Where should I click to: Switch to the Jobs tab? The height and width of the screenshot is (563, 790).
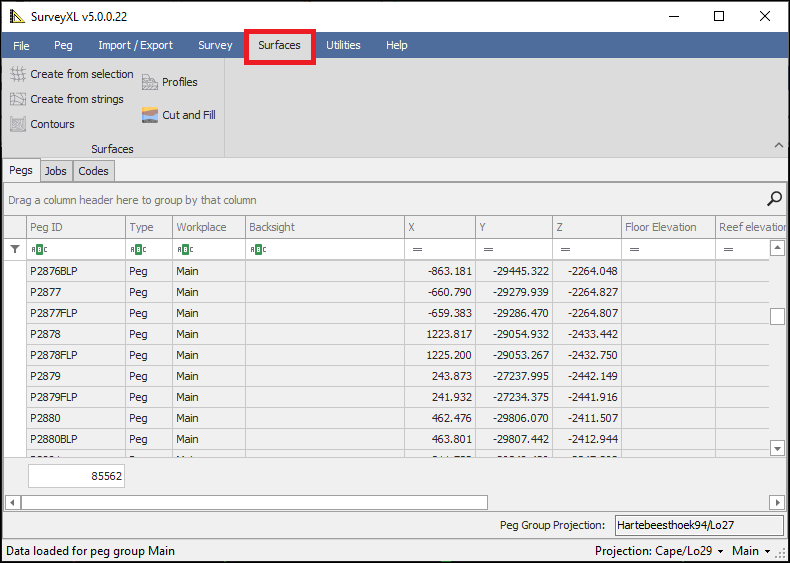coord(56,171)
